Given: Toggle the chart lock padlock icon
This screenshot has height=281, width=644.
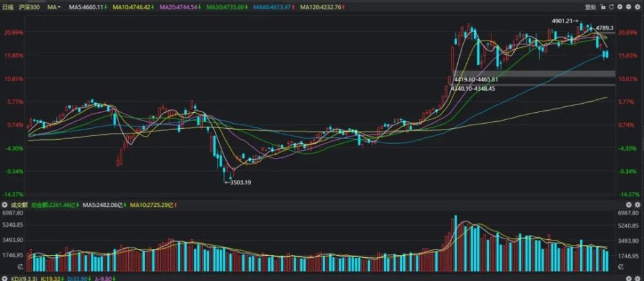Looking at the screenshot, I should pos(603,6).
